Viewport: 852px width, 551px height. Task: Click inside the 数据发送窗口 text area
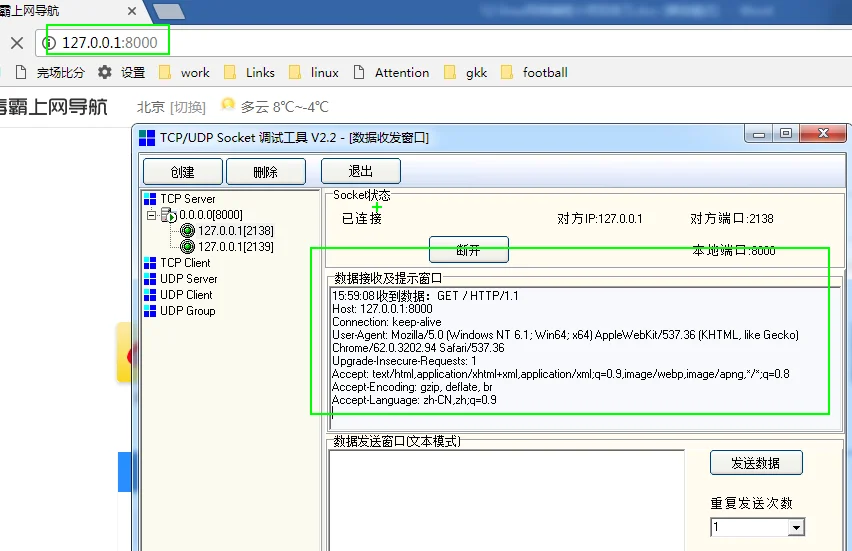[506, 500]
